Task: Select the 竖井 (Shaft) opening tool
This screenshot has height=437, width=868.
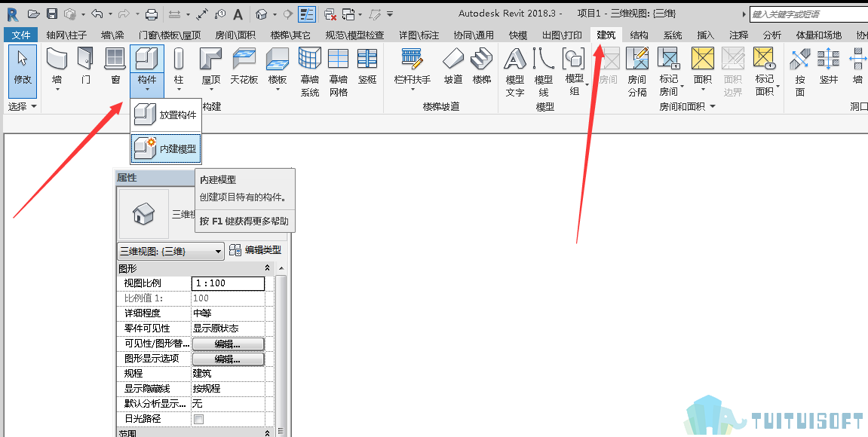Action: [x=829, y=66]
